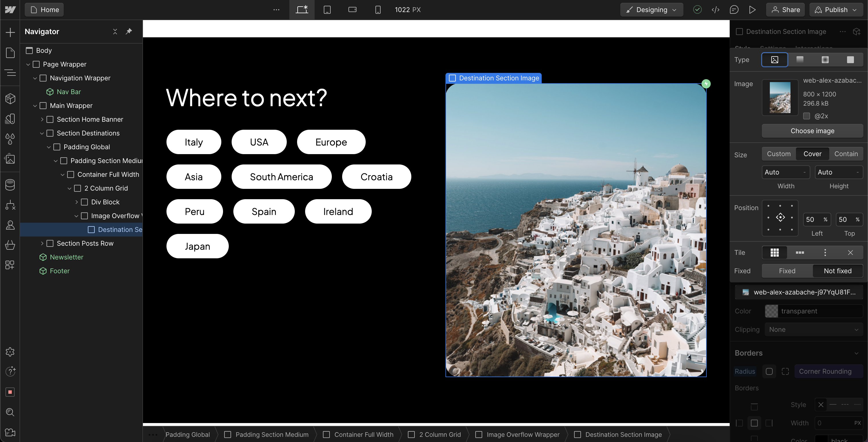Switch to tablet breakpoint
868x442 pixels.
(x=327, y=10)
